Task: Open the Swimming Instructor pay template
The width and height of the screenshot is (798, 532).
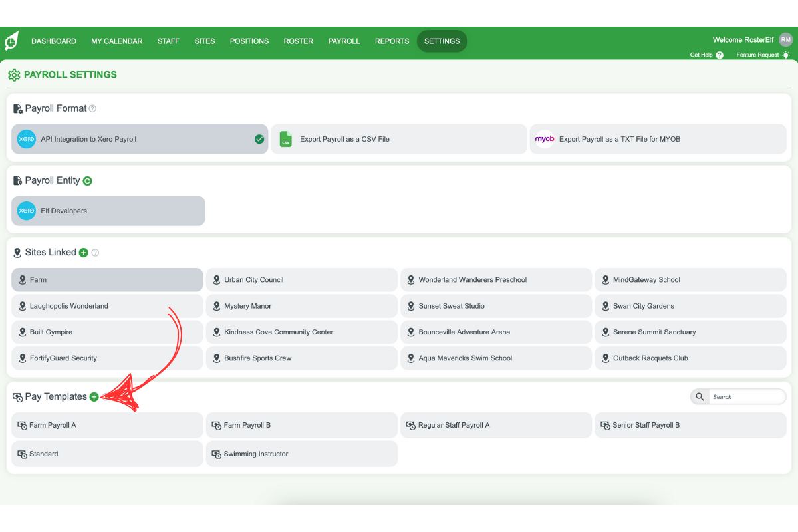Action: pos(301,454)
